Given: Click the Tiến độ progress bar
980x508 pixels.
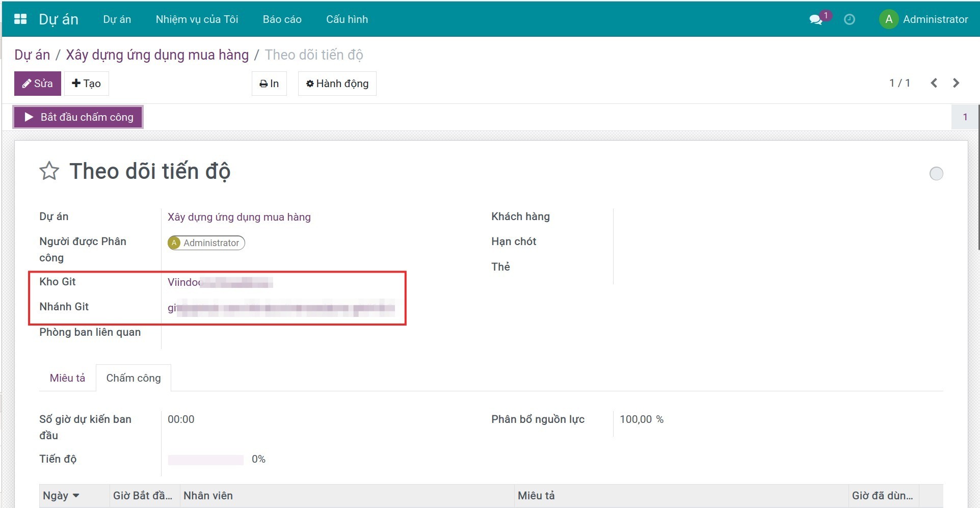Looking at the screenshot, I should (x=205, y=460).
